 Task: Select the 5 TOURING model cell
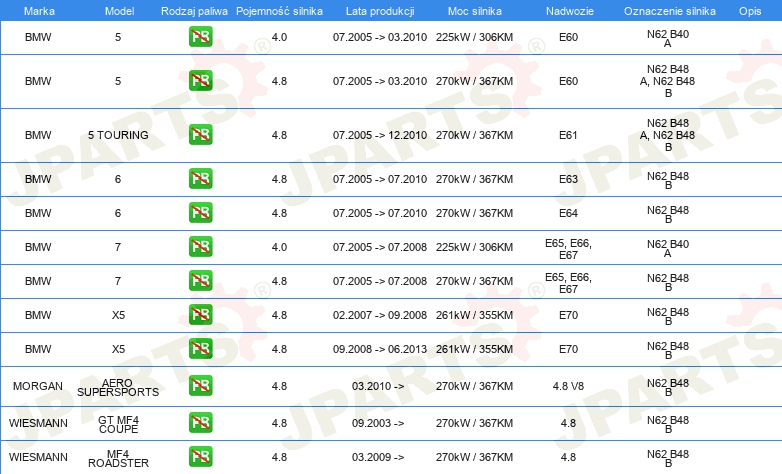tap(118, 135)
